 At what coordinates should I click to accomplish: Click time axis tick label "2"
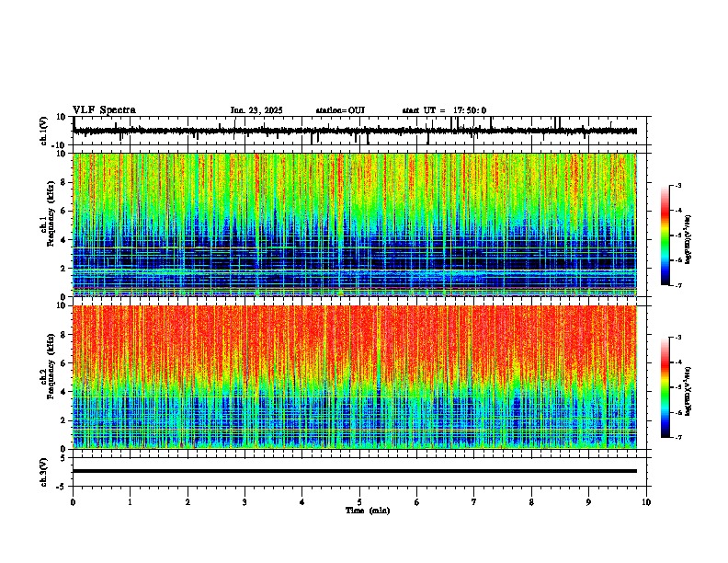(x=188, y=502)
